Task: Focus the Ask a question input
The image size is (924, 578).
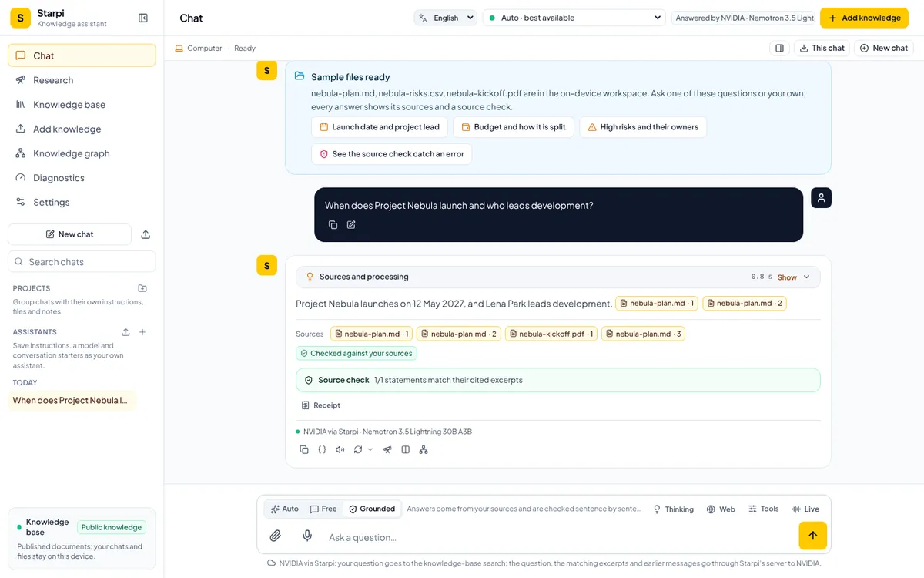Action: pos(558,537)
